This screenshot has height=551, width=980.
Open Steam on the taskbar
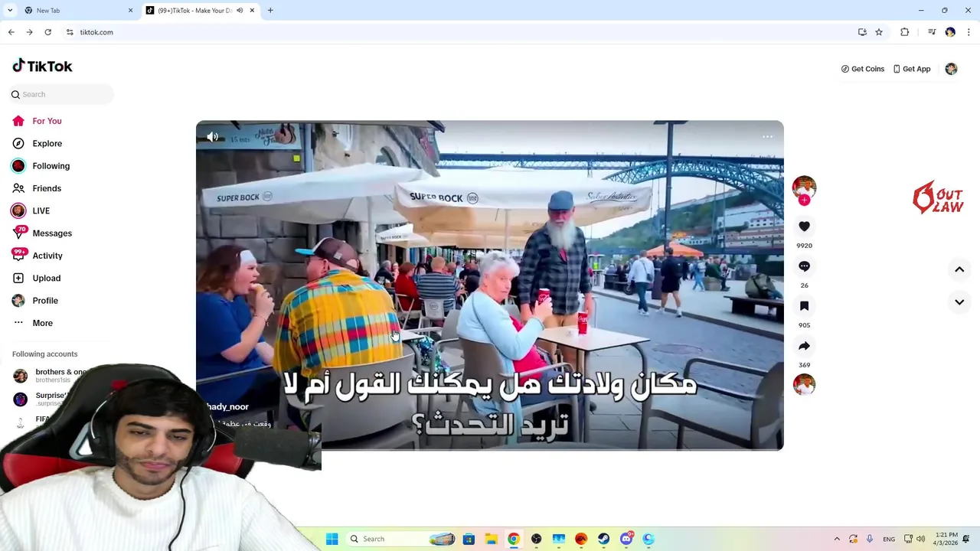[603, 539]
